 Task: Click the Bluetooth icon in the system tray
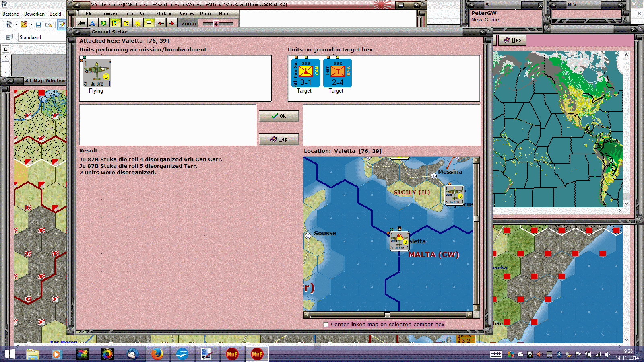pos(559,354)
